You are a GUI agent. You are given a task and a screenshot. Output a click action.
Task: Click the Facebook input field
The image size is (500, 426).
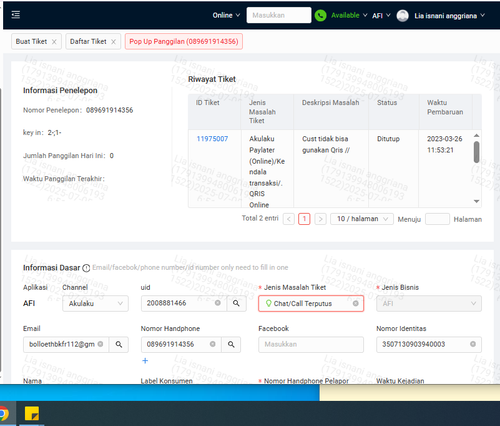[x=311, y=344]
